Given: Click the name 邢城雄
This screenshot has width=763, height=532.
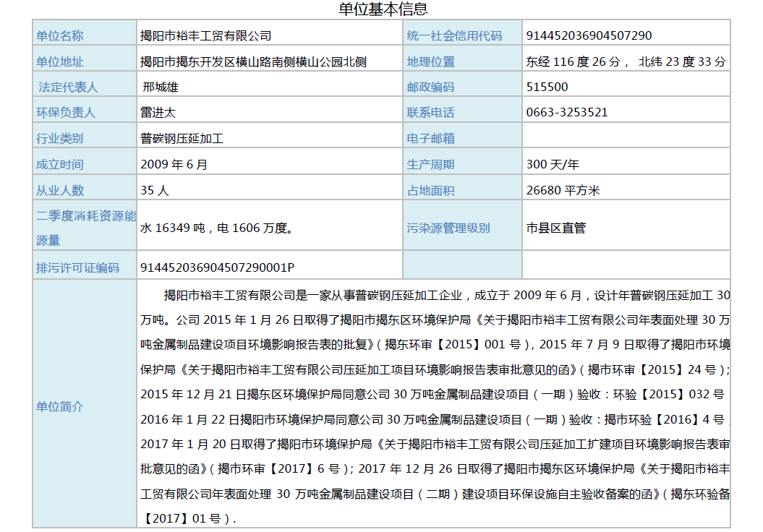Looking at the screenshot, I should pyautogui.click(x=161, y=87).
